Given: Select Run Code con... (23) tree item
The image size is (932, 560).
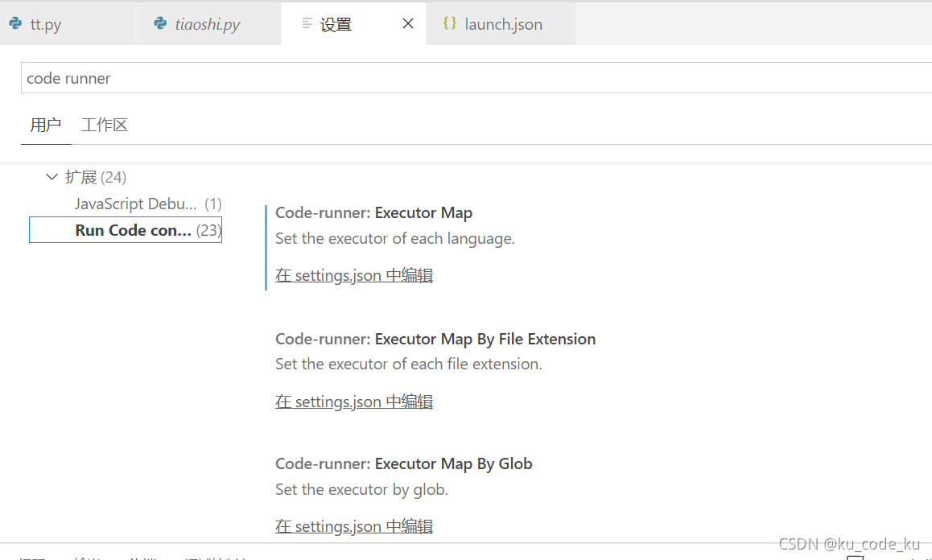Looking at the screenshot, I should [126, 230].
